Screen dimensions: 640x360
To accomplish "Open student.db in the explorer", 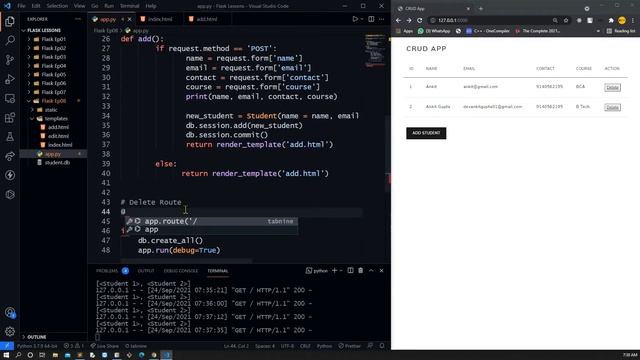I will tap(57, 162).
